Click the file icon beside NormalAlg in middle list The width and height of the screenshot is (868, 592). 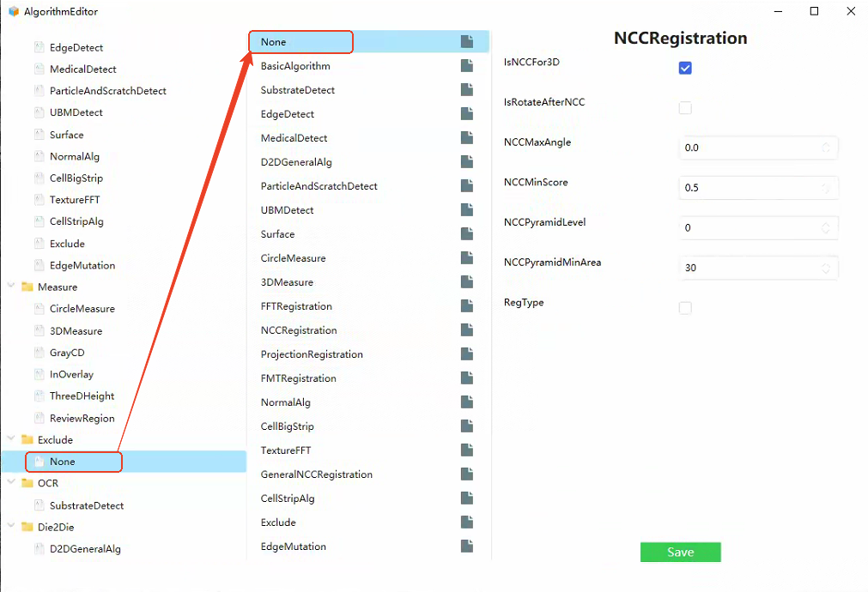pyautogui.click(x=467, y=402)
